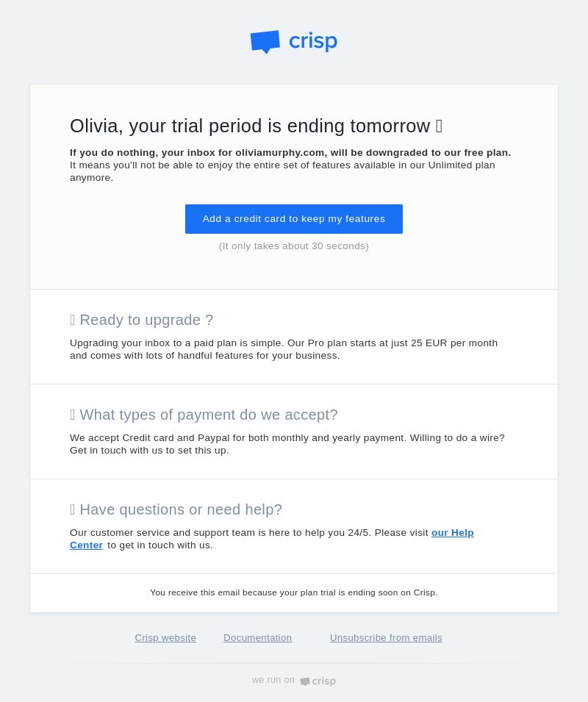Click the "Ready to upgrade ?" heading

(x=146, y=320)
